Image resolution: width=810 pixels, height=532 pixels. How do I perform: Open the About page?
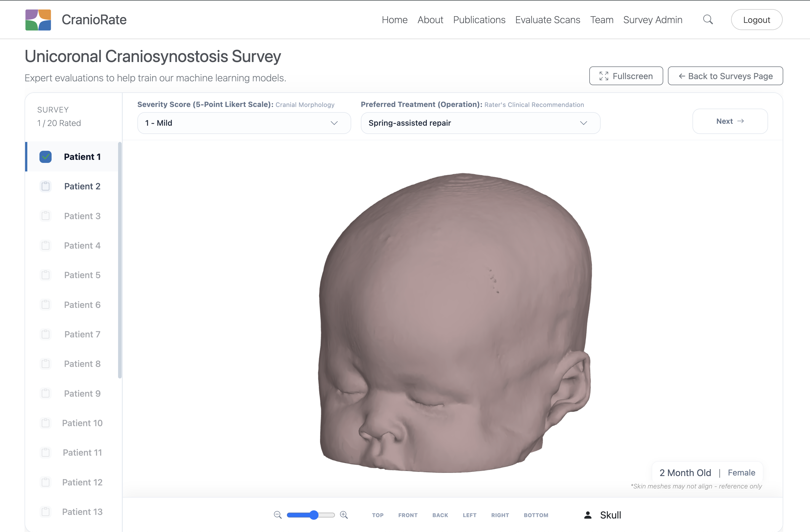pos(430,20)
